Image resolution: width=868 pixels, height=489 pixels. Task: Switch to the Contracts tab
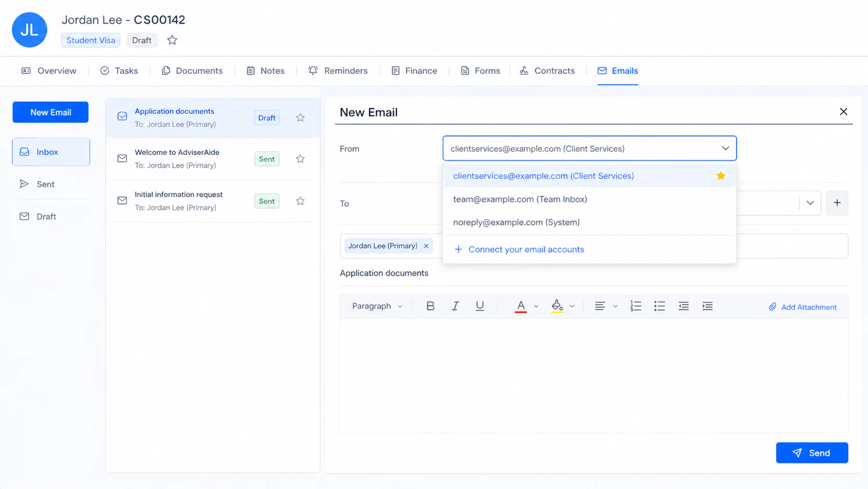(547, 71)
